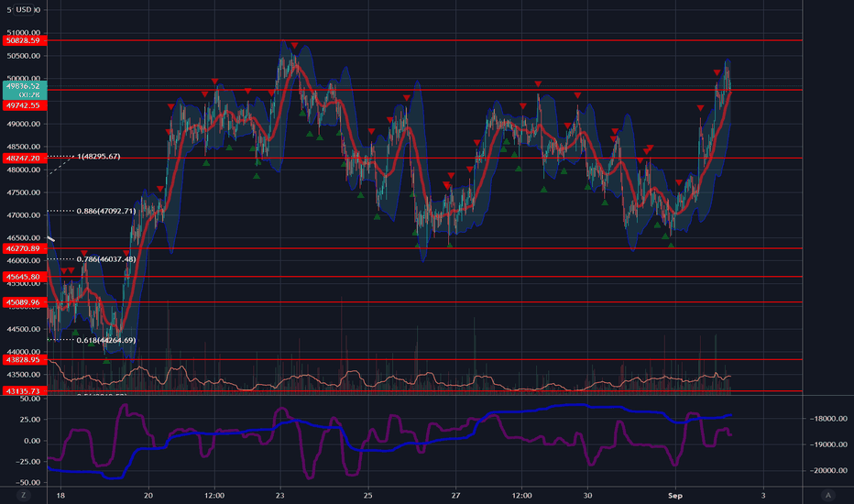The image size is (854, 504).
Task: Click the Fibonacci 0.886(47092.71) label
Action: [x=106, y=211]
